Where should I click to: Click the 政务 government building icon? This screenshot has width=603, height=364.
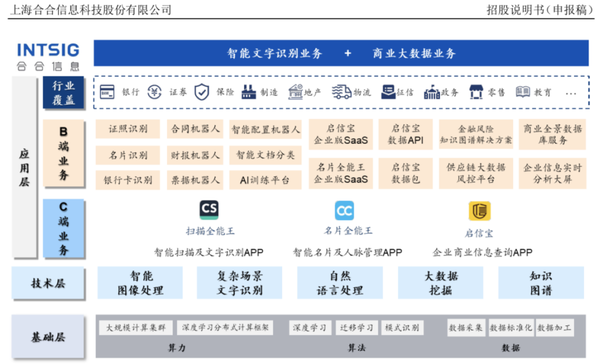click(432, 92)
